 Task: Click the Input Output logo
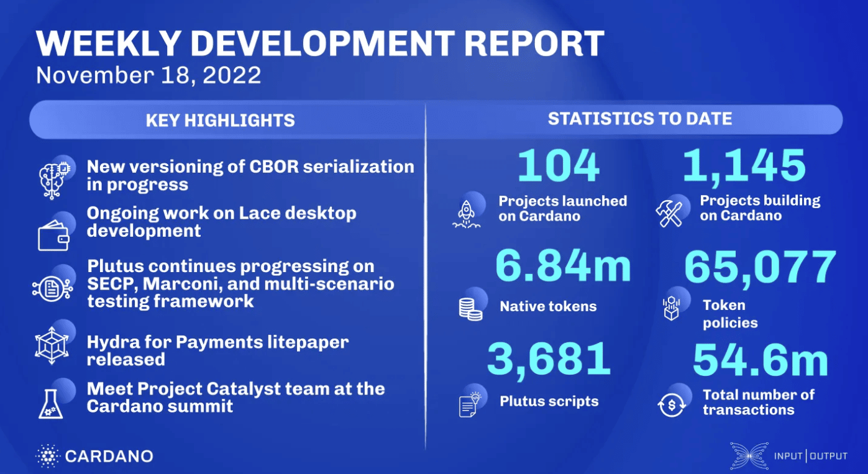789,456
